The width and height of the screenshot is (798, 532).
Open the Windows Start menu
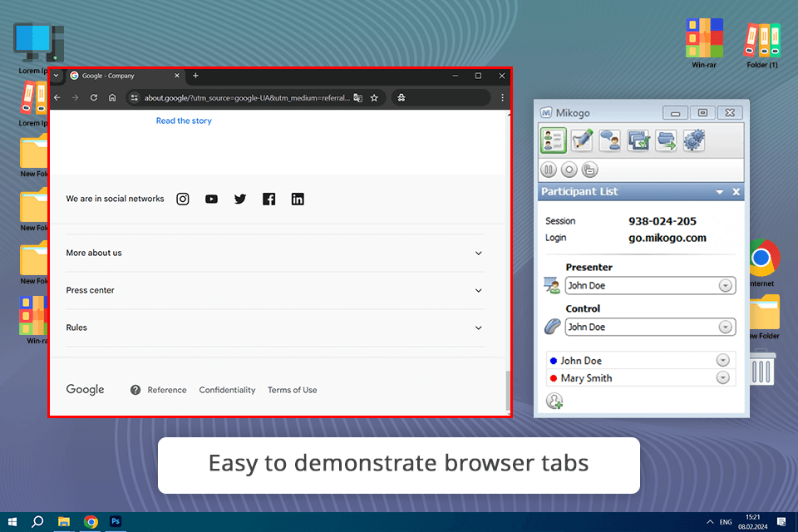click(x=12, y=521)
